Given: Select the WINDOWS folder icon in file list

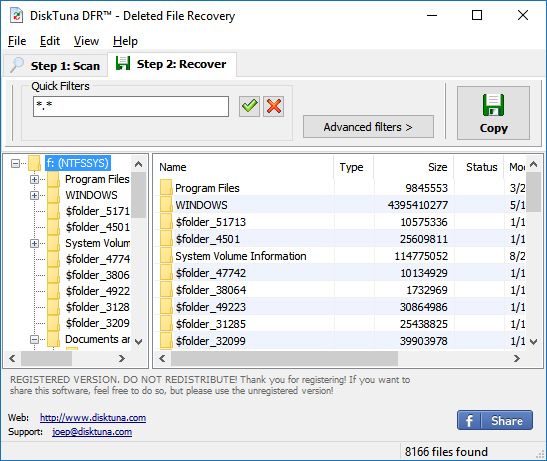Looking at the screenshot, I should point(166,205).
